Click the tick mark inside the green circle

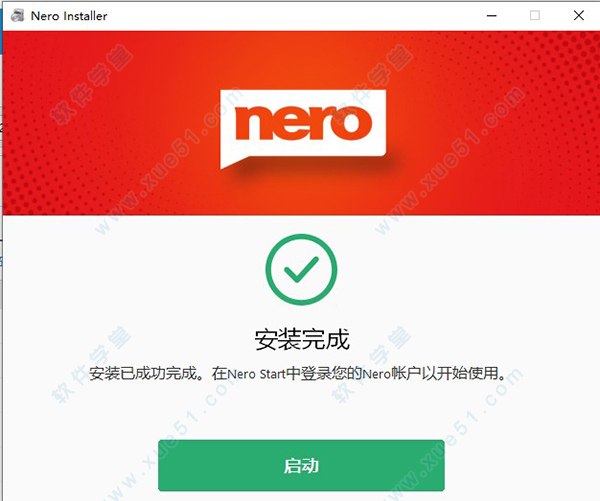coord(301,269)
